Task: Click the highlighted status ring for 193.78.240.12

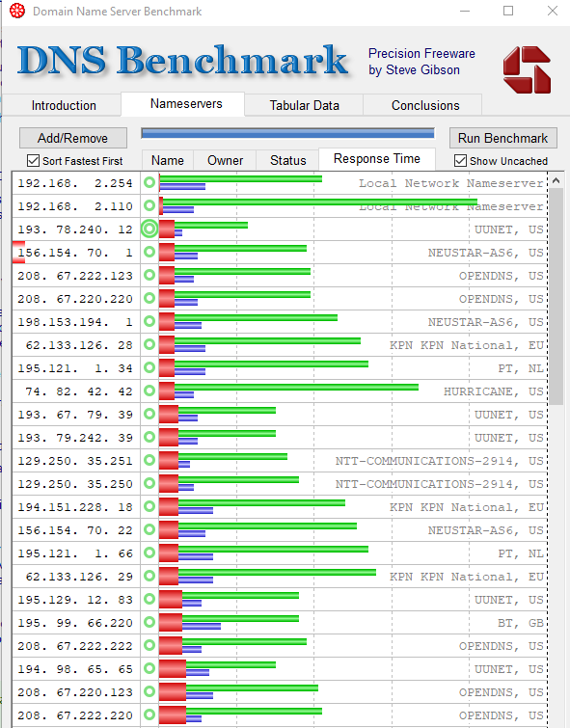Action: tap(149, 229)
